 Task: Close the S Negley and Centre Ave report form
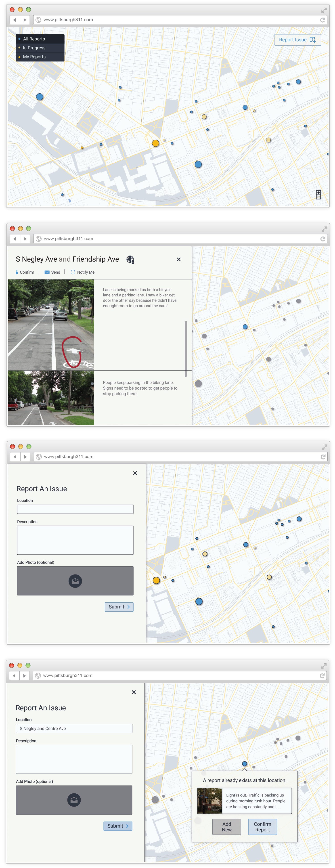pyautogui.click(x=134, y=692)
